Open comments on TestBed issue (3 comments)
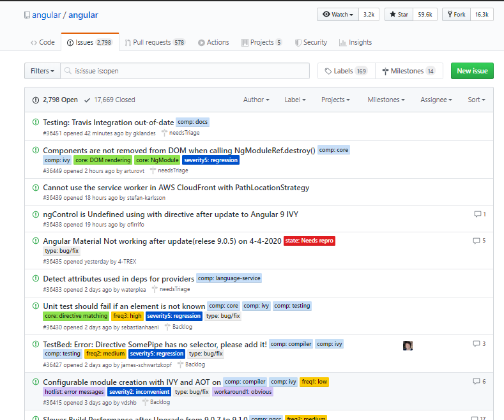Viewport: 504px width, 420px height. coord(479,344)
